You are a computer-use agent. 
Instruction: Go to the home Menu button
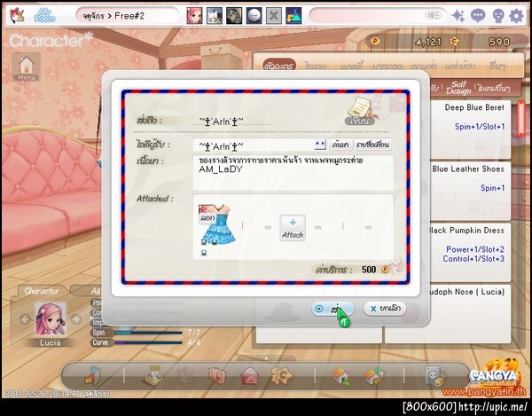[26, 67]
